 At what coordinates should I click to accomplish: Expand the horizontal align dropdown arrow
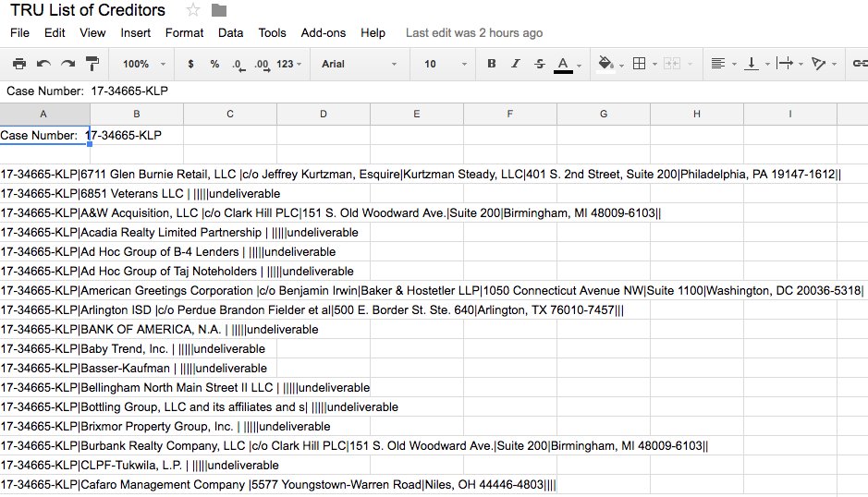[734, 64]
